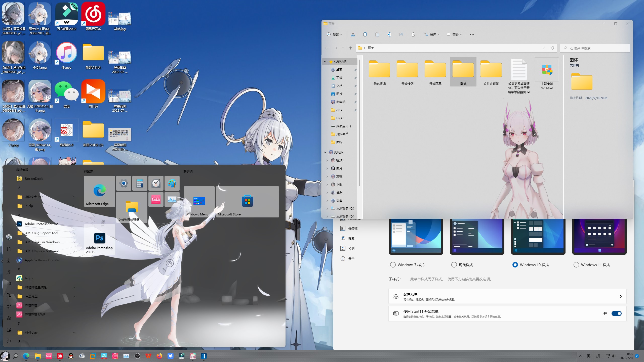Open the Microsoft Store tile
The height and width of the screenshot is (362, 644).
tap(247, 202)
